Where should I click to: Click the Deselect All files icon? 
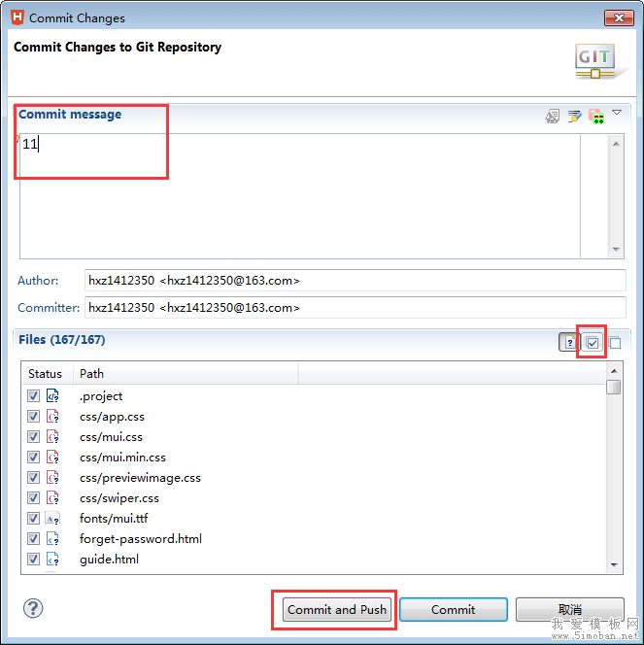point(614,342)
